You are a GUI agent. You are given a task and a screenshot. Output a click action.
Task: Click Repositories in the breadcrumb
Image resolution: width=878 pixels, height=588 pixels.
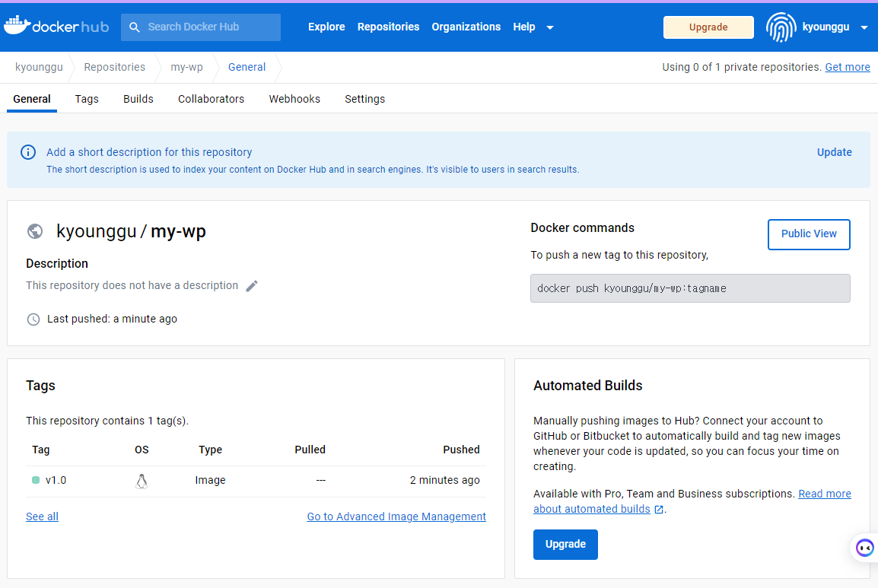point(114,67)
